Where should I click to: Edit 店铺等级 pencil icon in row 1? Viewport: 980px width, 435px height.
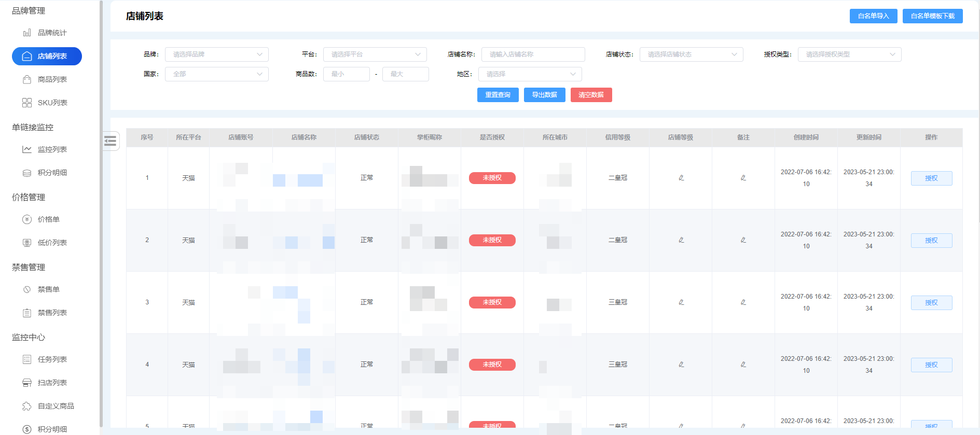coord(681,178)
